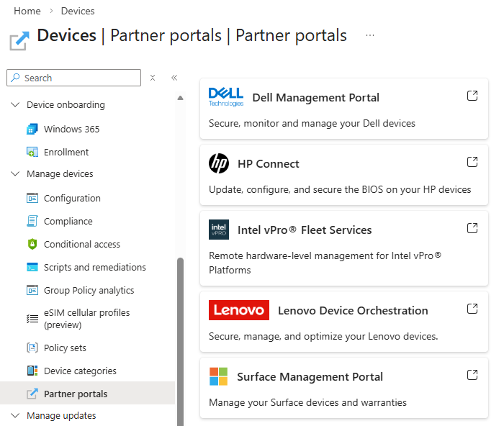Open the more options ellipsis menu

[x=370, y=35]
